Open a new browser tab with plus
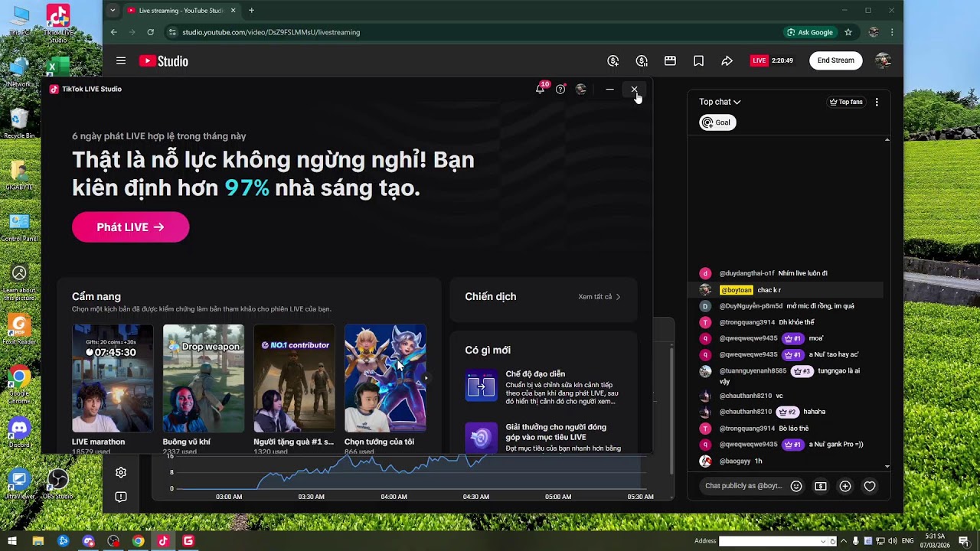Viewport: 980px width, 551px height. (x=251, y=10)
